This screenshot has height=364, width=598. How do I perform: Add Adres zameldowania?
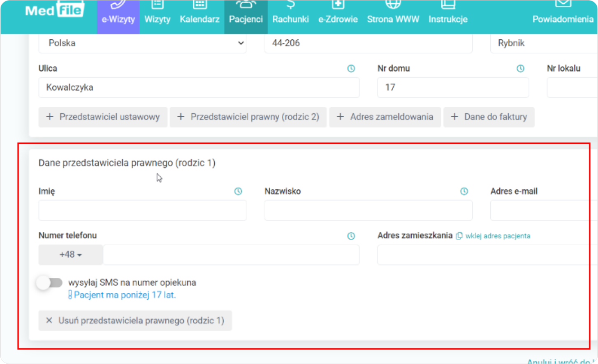pyautogui.click(x=385, y=117)
